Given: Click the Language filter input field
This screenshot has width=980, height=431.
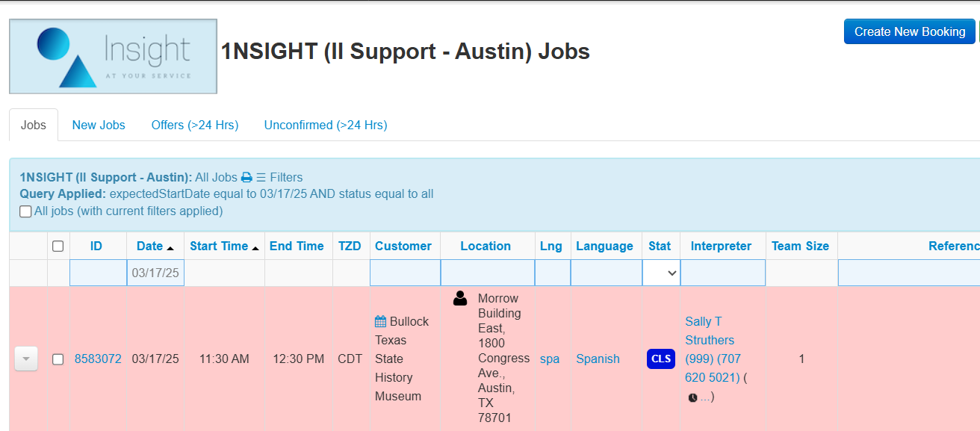Looking at the screenshot, I should (607, 273).
